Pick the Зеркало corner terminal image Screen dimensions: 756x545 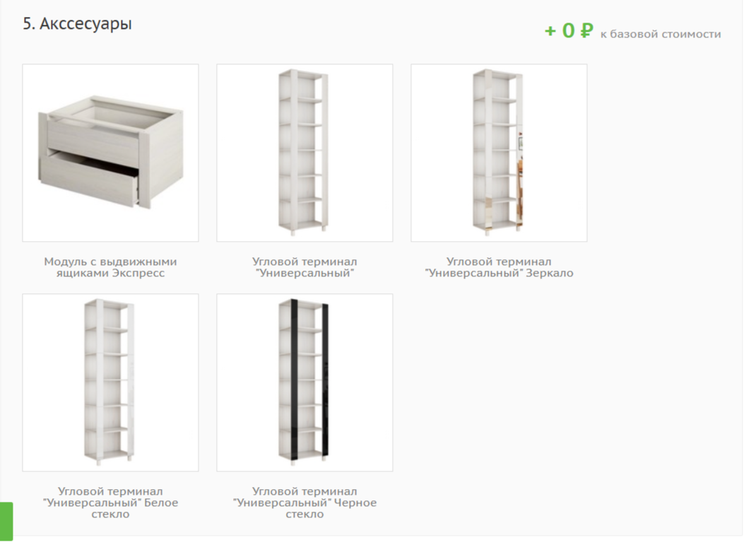click(499, 153)
